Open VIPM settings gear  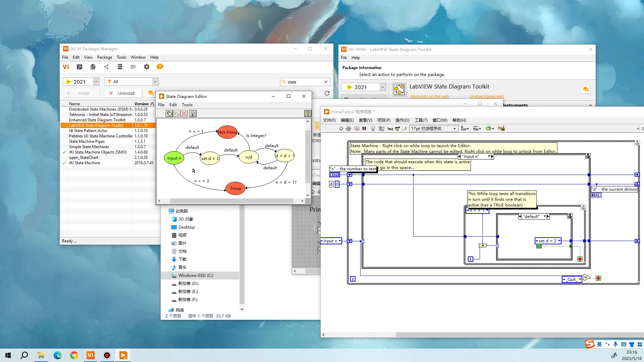pyautogui.click(x=146, y=67)
